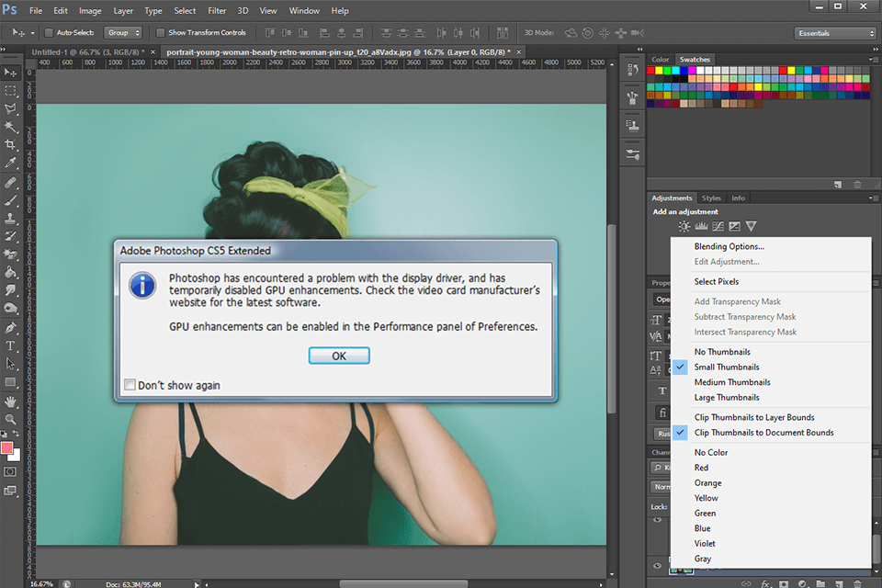Select the Lasso tool
Viewport: 882px width, 588px height.
[11, 108]
